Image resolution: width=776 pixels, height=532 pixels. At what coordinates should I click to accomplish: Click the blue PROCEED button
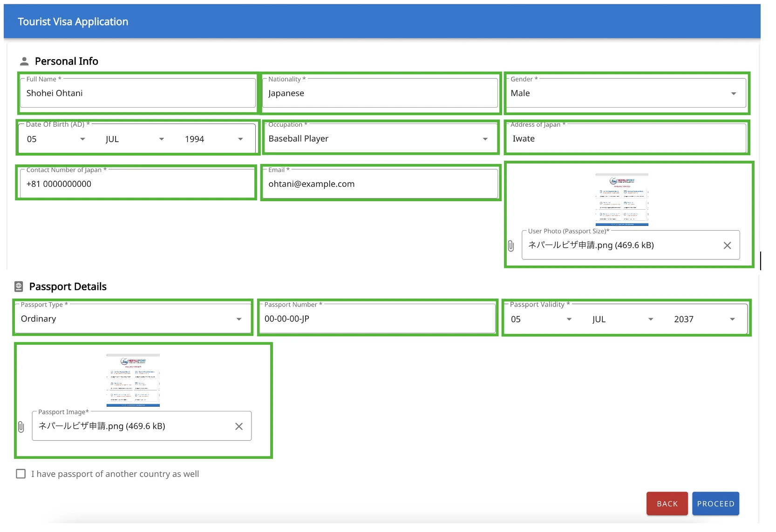[x=715, y=504]
